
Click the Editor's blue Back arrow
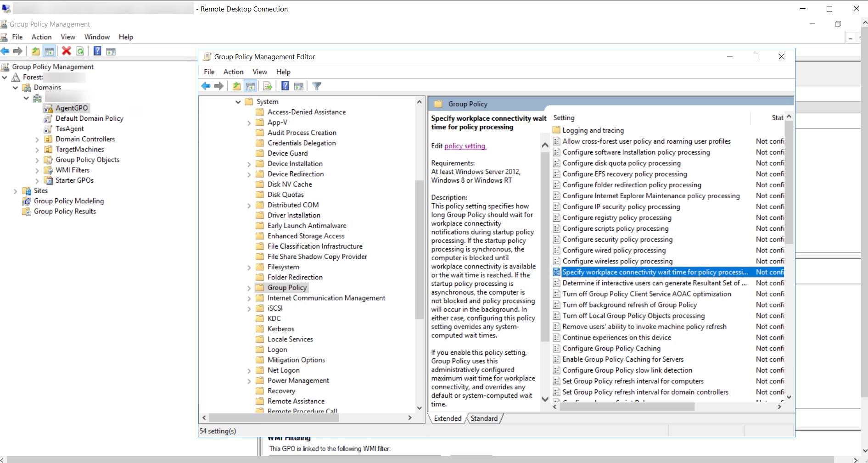pos(206,86)
